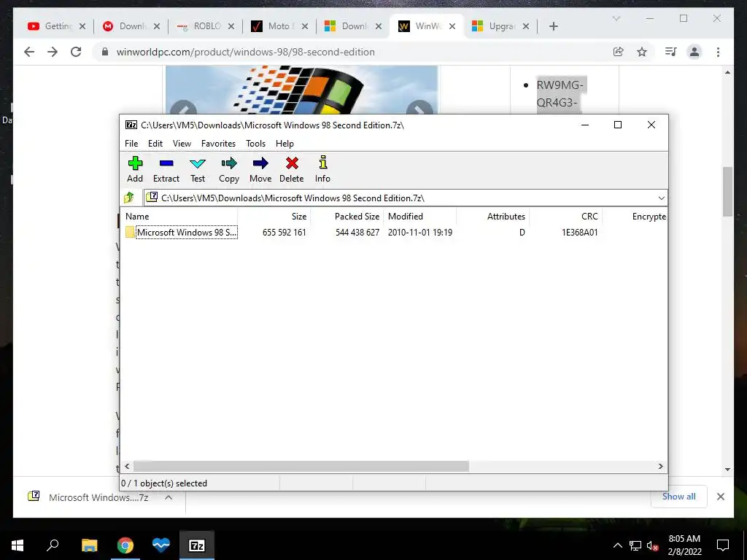Image resolution: width=747 pixels, height=560 pixels.
Task: Click Show all downloads link
Action: click(x=679, y=496)
